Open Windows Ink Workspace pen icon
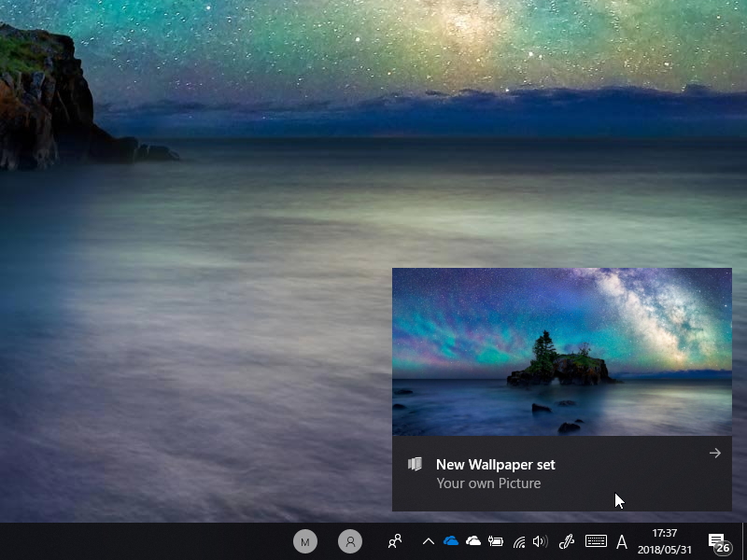Viewport: 747px width, 560px height. coord(567,541)
